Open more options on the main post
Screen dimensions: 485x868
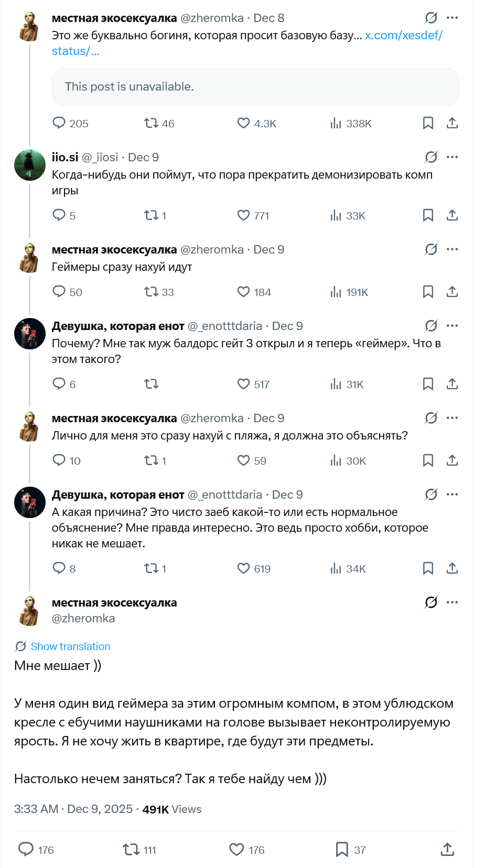click(452, 602)
